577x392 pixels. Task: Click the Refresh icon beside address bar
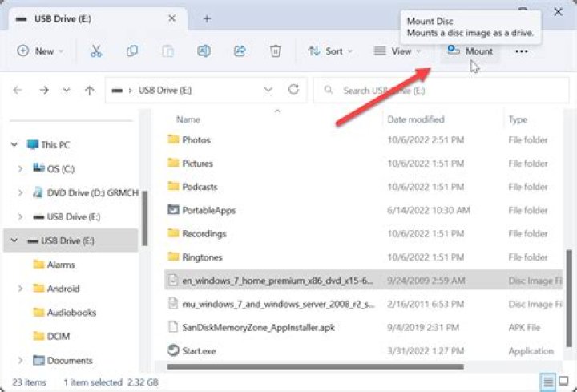pyautogui.click(x=294, y=90)
